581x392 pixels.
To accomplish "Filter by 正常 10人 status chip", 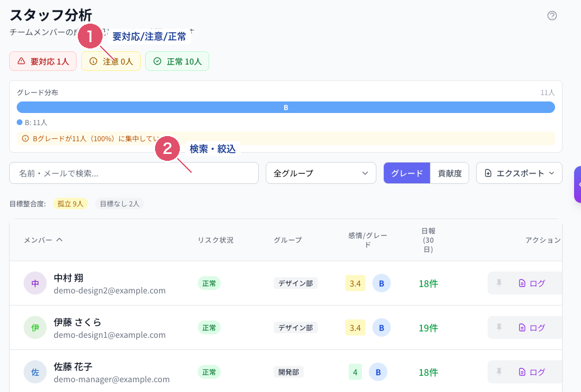I will 177,61.
